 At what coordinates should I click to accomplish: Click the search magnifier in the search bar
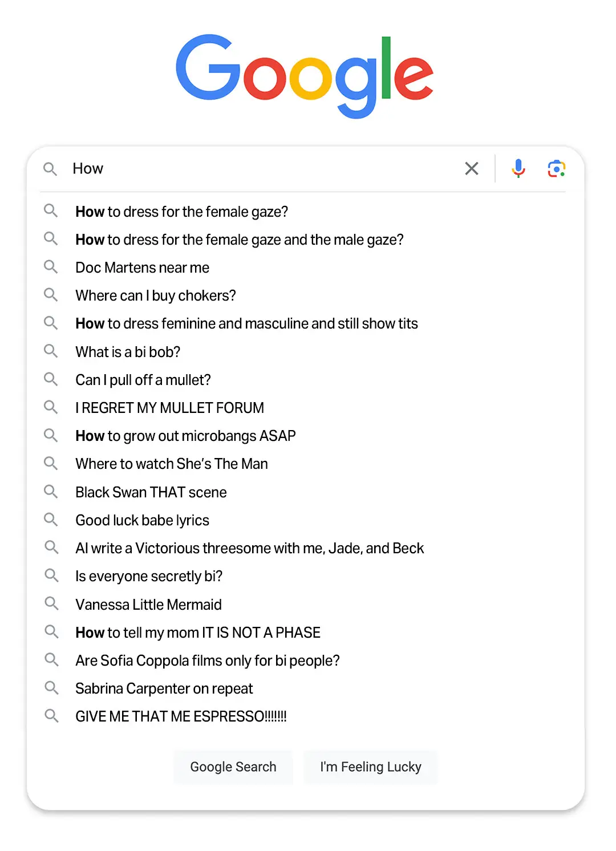pyautogui.click(x=50, y=169)
